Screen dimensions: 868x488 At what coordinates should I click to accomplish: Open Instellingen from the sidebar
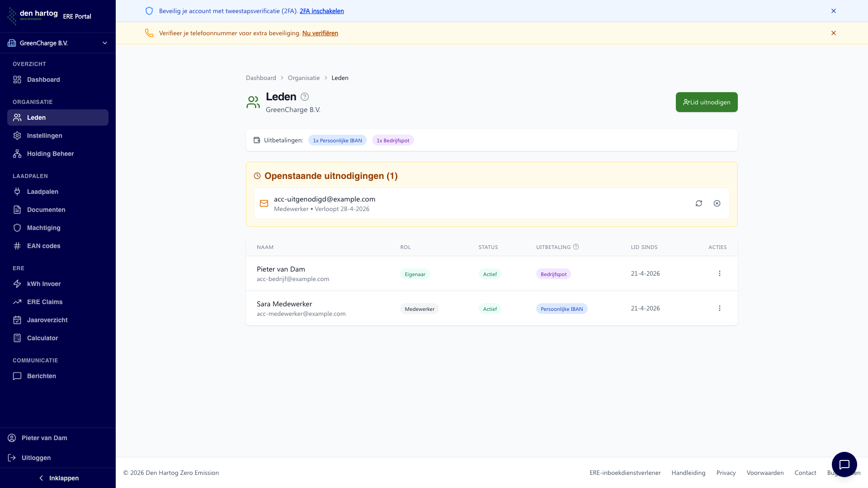(58, 136)
